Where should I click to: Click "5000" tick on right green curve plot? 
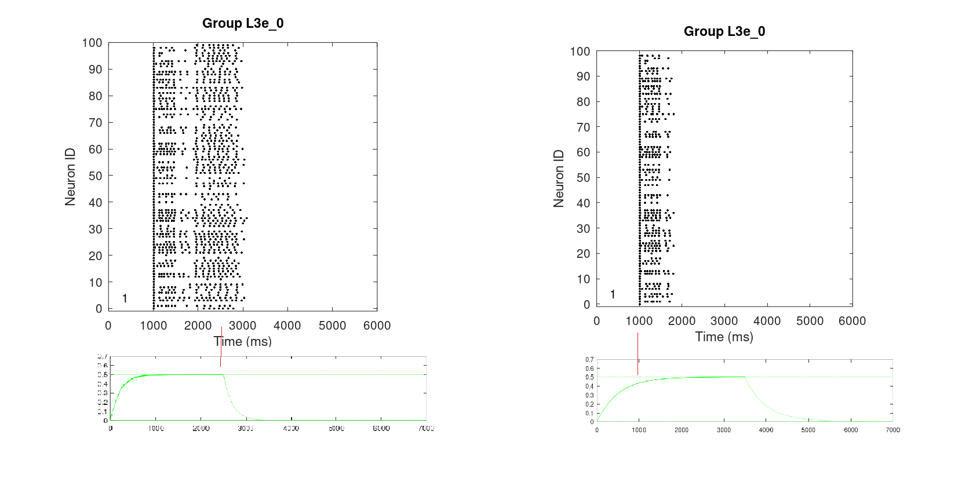click(x=808, y=430)
